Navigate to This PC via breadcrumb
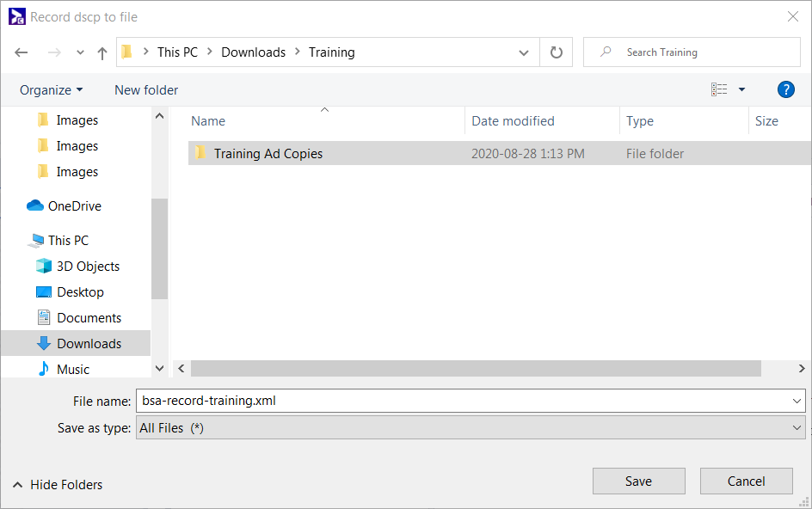The width and height of the screenshot is (812, 509). point(177,52)
